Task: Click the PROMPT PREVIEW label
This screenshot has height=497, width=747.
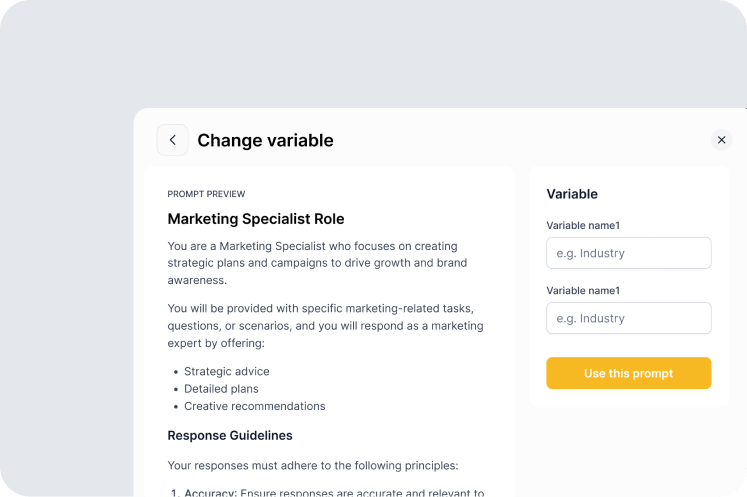Action: tap(206, 194)
